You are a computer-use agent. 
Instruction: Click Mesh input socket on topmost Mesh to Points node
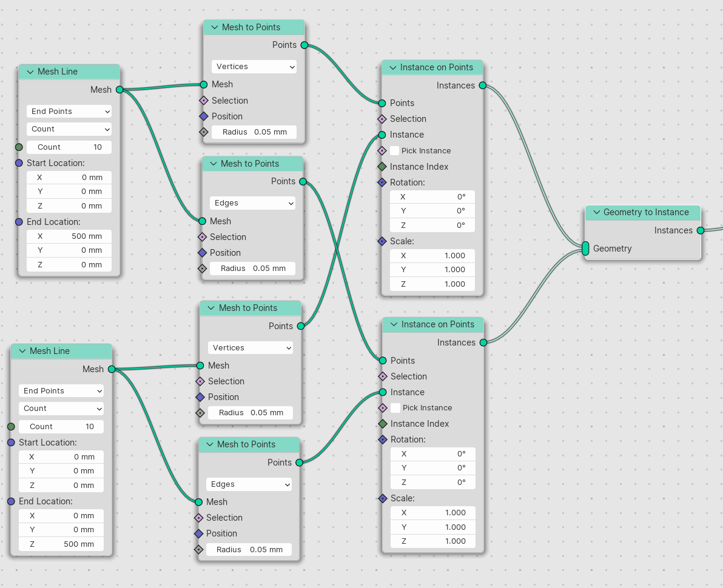(204, 84)
